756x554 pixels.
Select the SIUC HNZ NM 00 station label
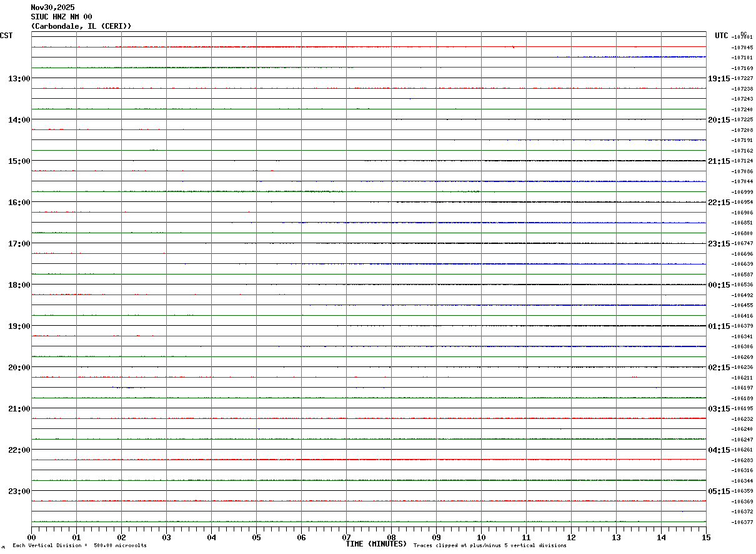point(61,17)
